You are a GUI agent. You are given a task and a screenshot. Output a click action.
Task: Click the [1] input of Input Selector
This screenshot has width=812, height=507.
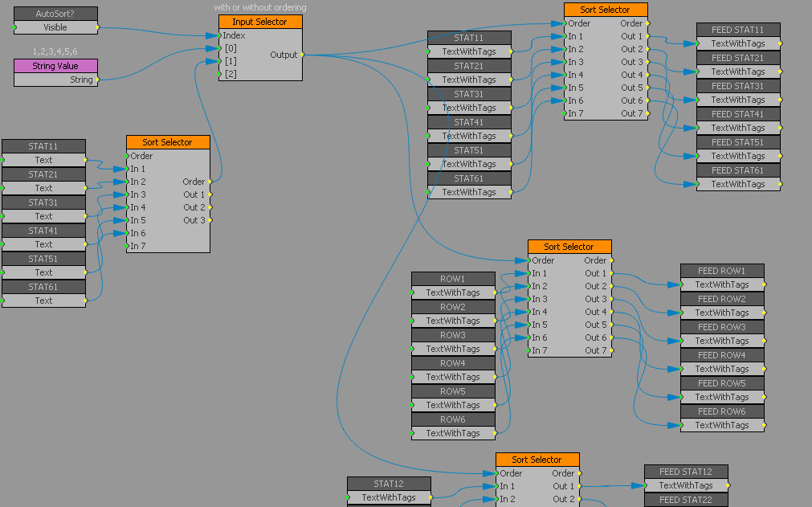tap(231, 61)
